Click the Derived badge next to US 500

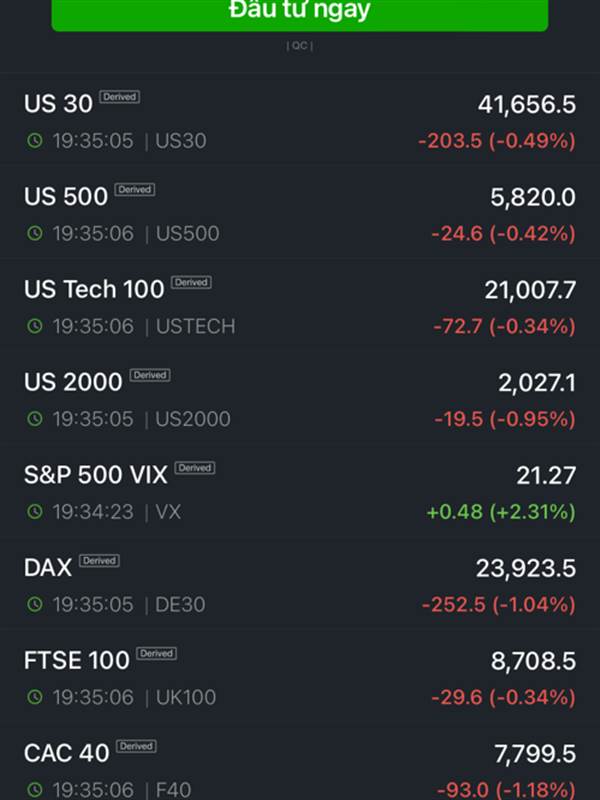coord(135,189)
